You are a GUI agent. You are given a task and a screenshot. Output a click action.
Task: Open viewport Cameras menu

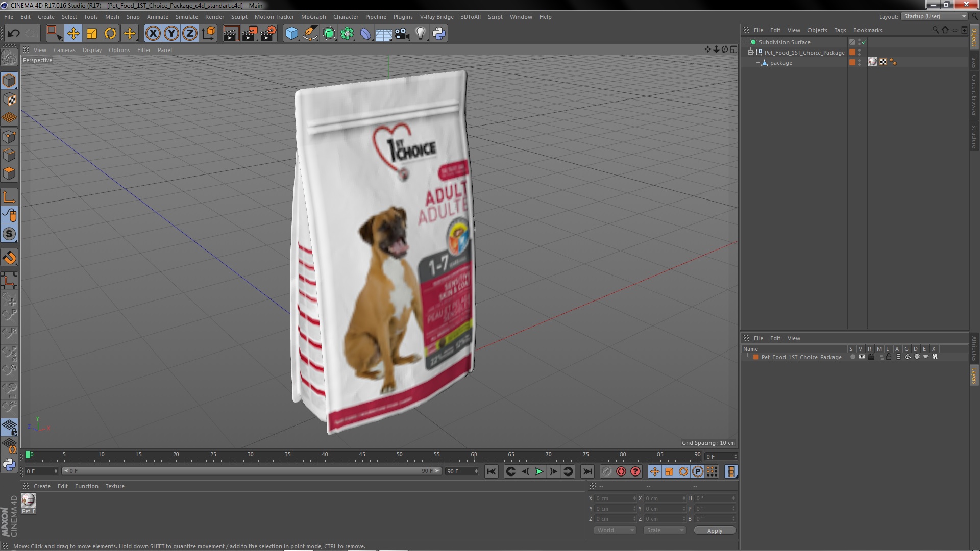point(64,50)
